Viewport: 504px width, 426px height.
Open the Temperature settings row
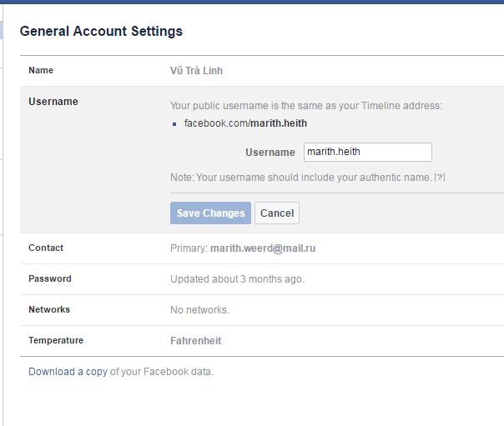(262, 341)
